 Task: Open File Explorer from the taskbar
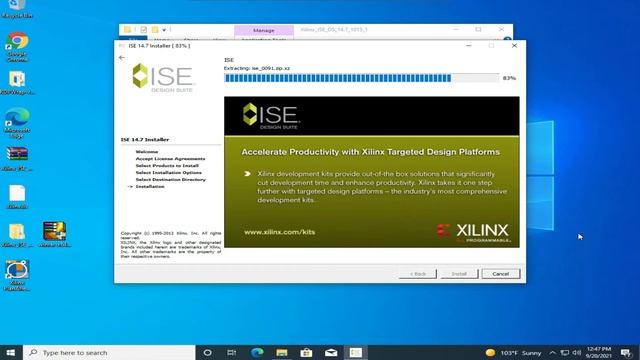click(282, 352)
